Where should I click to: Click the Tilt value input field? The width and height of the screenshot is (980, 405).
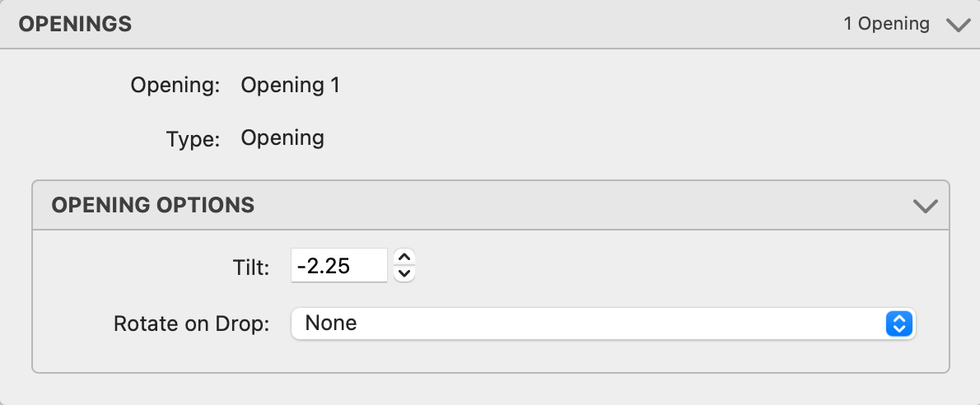(x=338, y=266)
